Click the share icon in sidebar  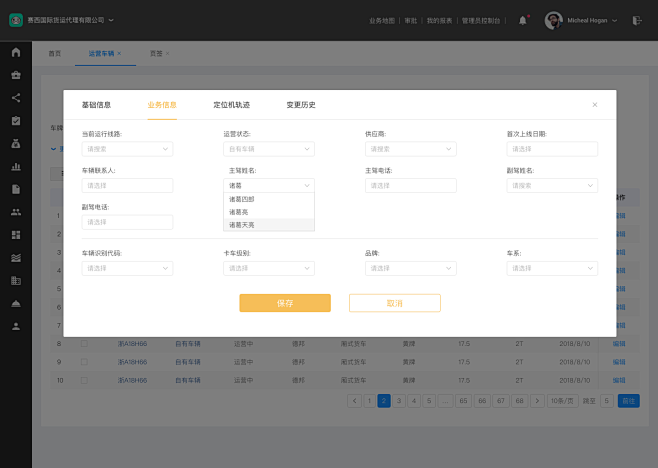tap(16, 98)
